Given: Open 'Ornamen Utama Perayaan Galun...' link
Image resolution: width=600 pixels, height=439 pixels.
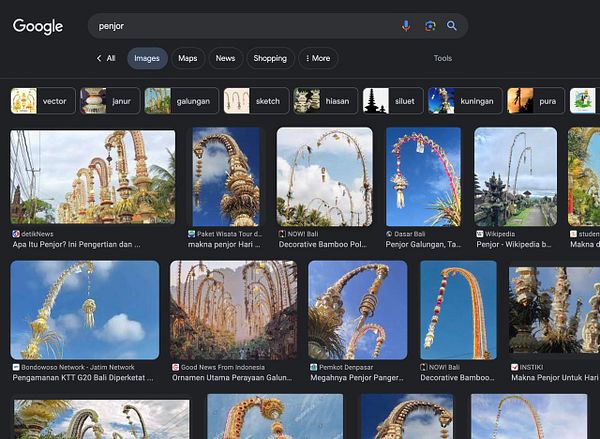Looking at the screenshot, I should 232,377.
